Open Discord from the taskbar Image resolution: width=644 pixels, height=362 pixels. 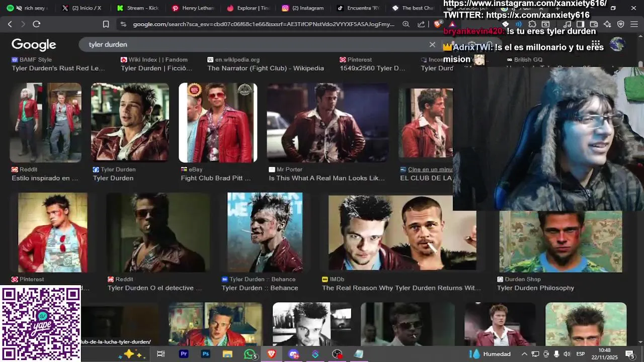(x=293, y=354)
